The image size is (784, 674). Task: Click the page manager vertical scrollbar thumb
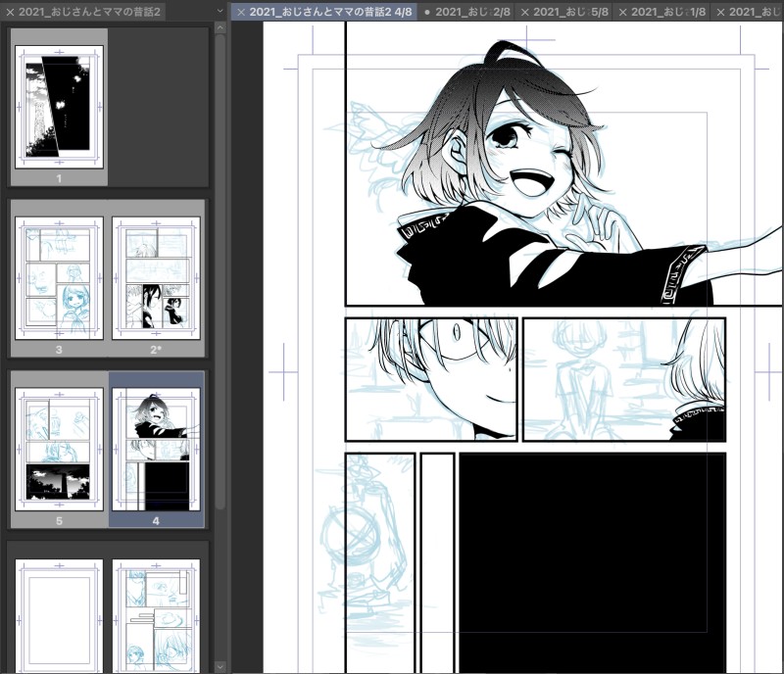(220, 272)
